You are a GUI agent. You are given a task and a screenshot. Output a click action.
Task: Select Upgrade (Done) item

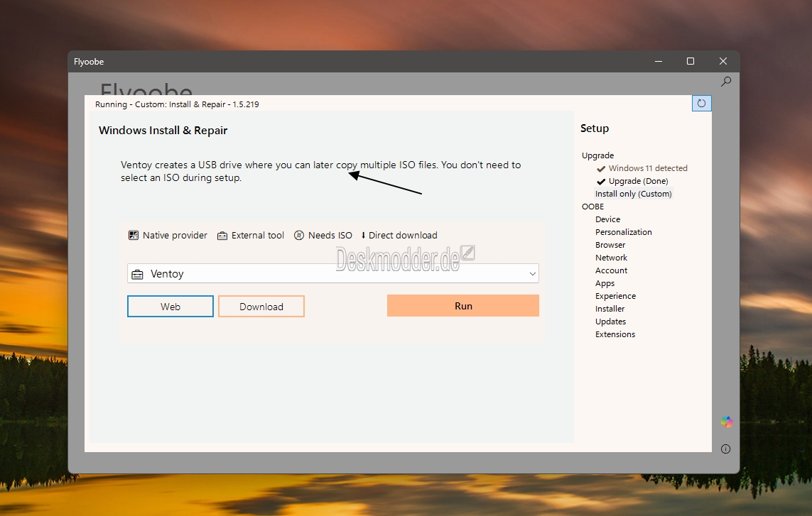[639, 181]
